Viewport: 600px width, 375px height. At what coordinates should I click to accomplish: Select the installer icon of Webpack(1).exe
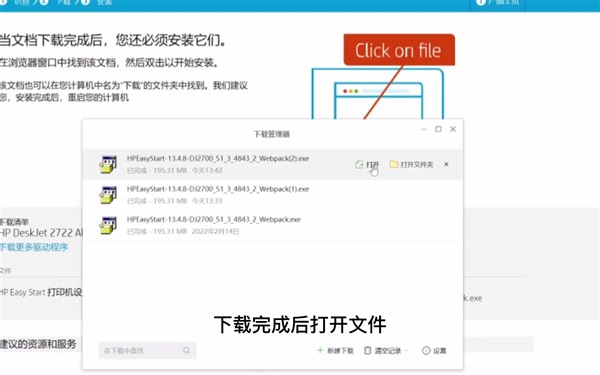point(108,195)
